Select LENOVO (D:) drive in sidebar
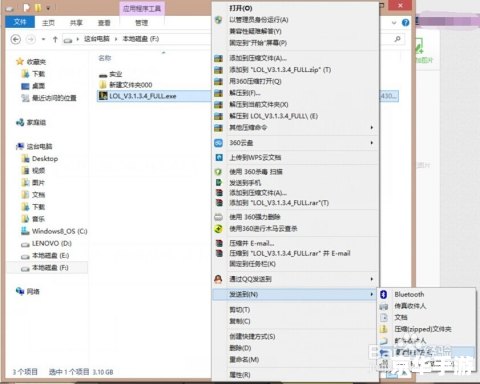This screenshot has width=480, height=384. pos(52,243)
